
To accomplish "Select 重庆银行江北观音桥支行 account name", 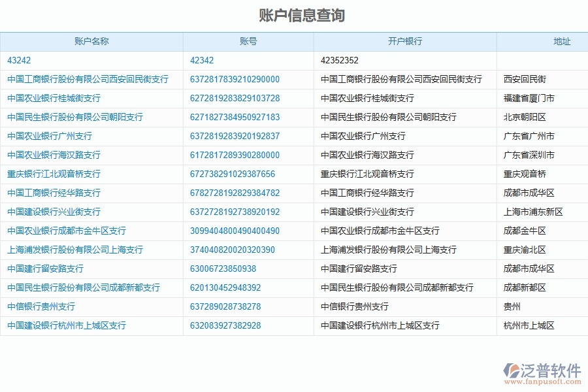I will pyautogui.click(x=52, y=174).
